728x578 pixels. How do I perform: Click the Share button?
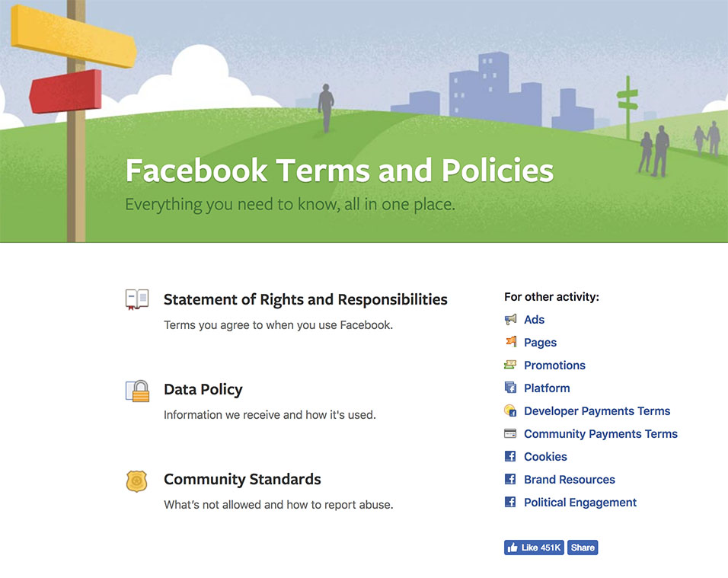pyautogui.click(x=583, y=548)
